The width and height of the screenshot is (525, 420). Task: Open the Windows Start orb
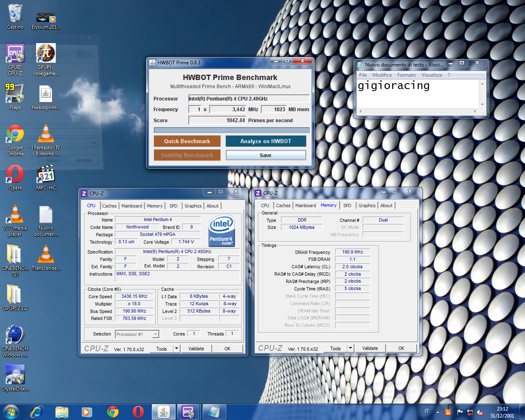[11, 412]
